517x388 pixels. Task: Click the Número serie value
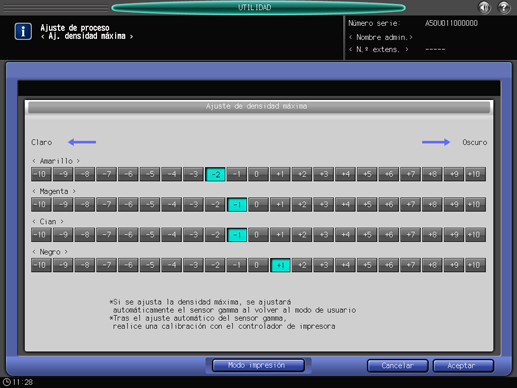pos(451,23)
